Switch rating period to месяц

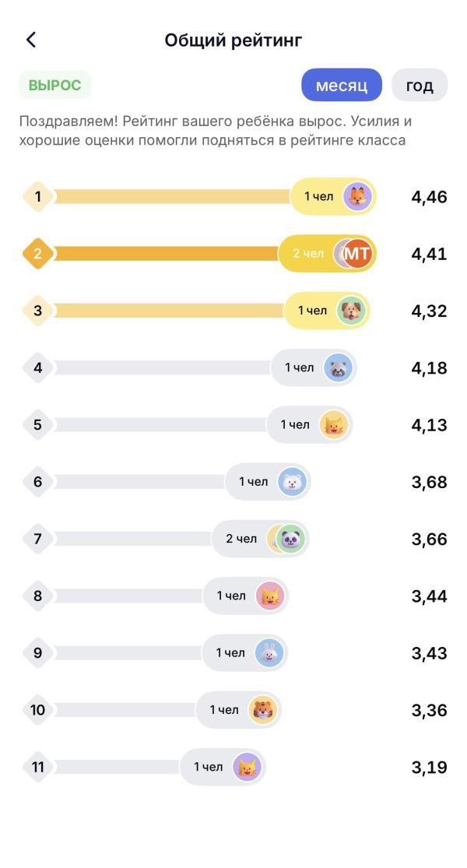[x=342, y=86]
